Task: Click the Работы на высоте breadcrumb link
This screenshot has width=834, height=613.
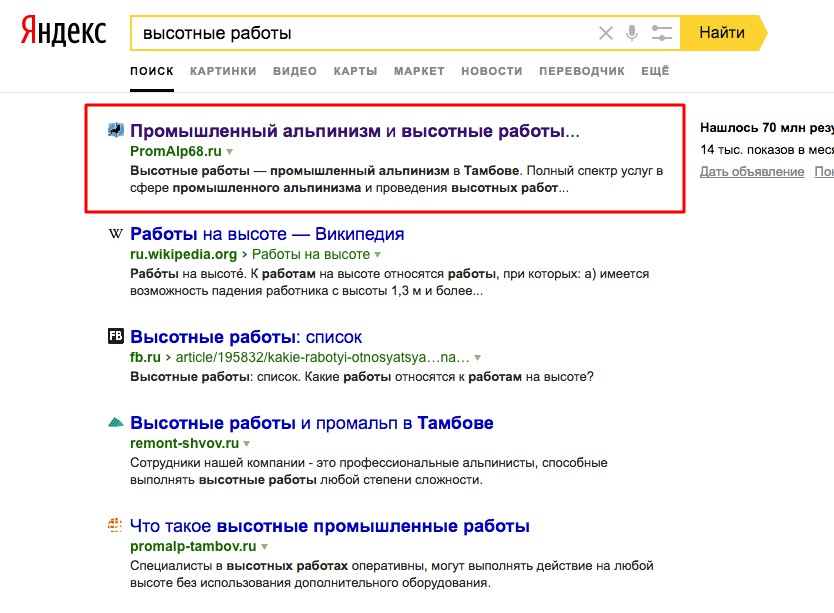Action: (x=311, y=254)
